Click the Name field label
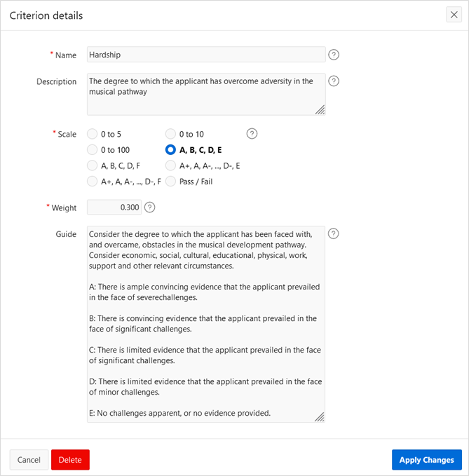The height and width of the screenshot is (476, 469). [x=66, y=55]
